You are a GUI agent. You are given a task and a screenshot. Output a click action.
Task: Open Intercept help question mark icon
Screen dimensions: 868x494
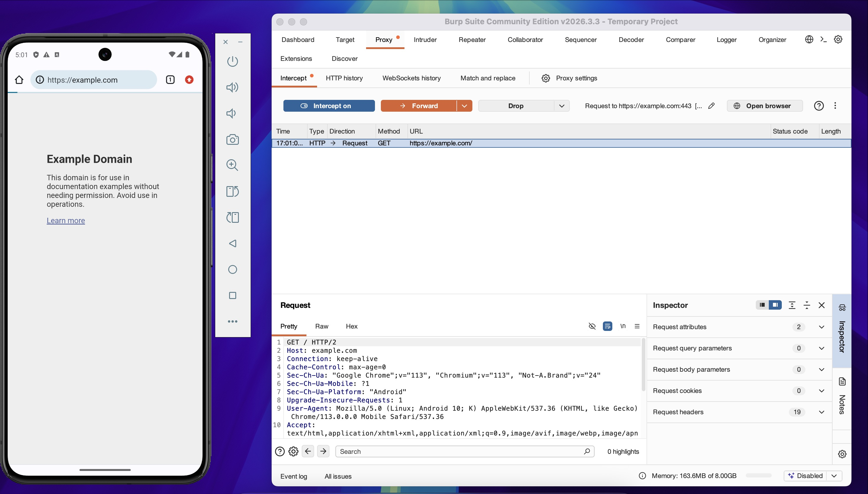click(819, 106)
